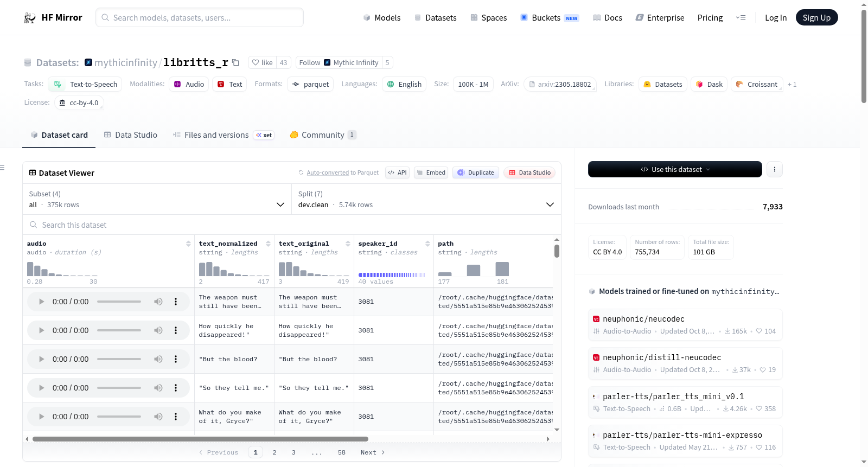Click the HF Mirror logo
Image resolution: width=868 pixels, height=467 pixels.
point(53,17)
